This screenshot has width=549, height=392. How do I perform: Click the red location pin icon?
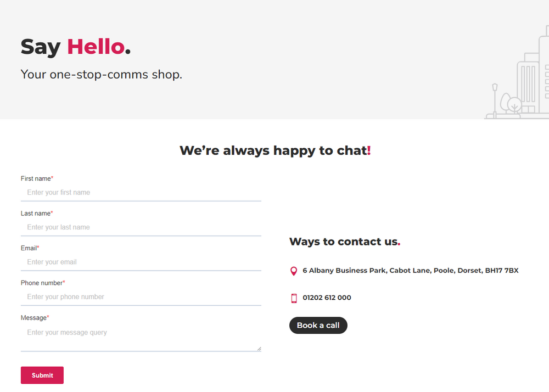pos(294,271)
